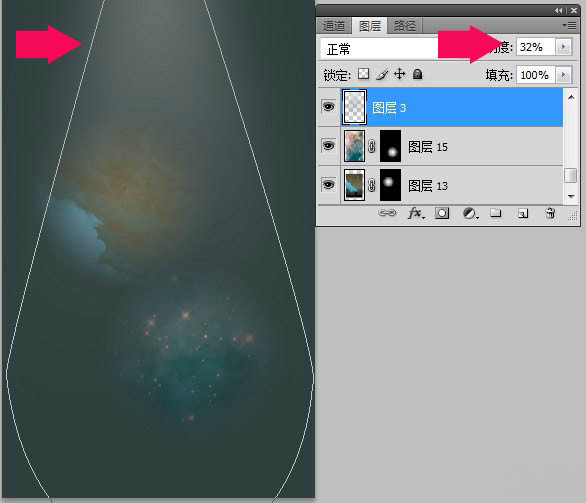This screenshot has height=503, width=586.
Task: Delete layer with trash icon
Action: pos(550,213)
